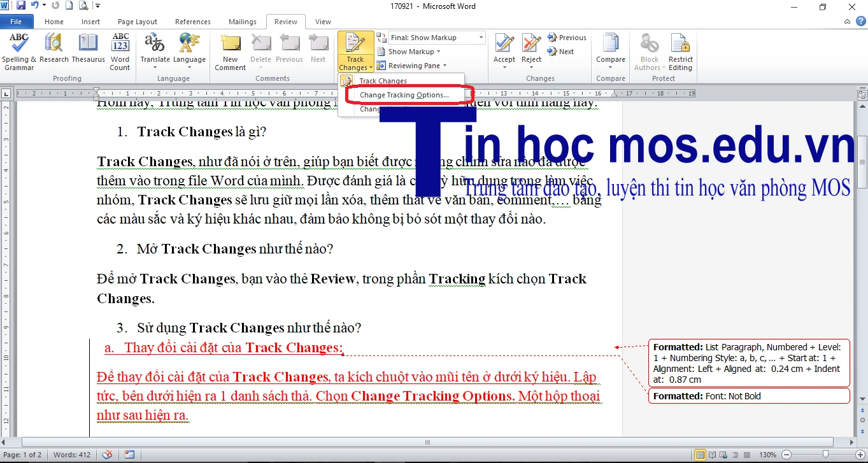Viewport: 868px width, 463px height.
Task: Click the zoom out minus button
Action: pos(786,455)
